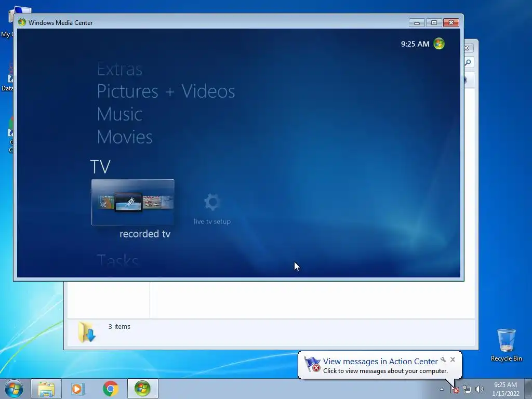Select the Music category
This screenshot has height=399, width=532.
[119, 114]
